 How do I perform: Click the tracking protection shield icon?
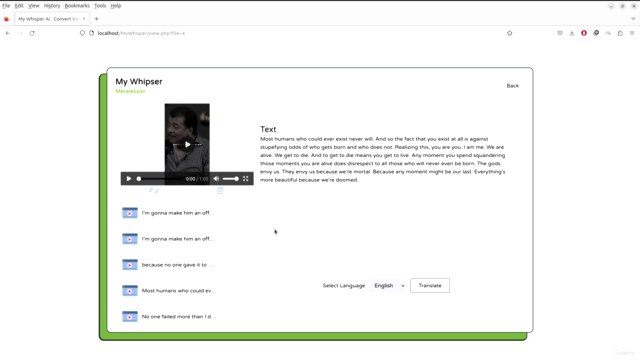click(82, 33)
